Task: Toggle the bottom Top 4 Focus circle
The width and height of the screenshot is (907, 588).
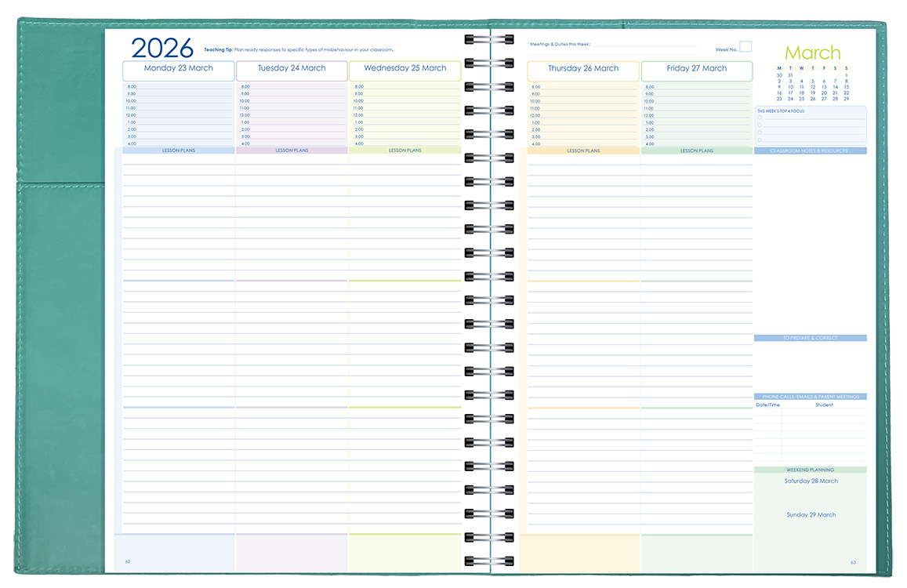Action: point(760,140)
